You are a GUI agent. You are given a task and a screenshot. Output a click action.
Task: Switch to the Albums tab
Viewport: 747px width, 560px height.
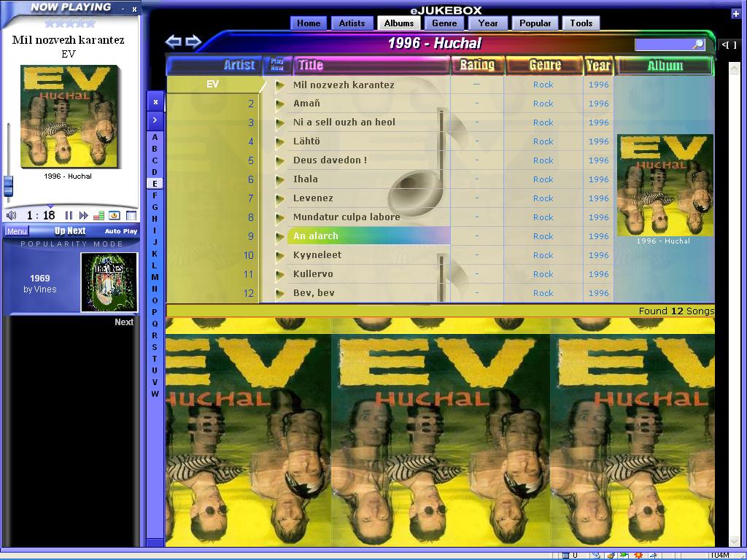399,23
